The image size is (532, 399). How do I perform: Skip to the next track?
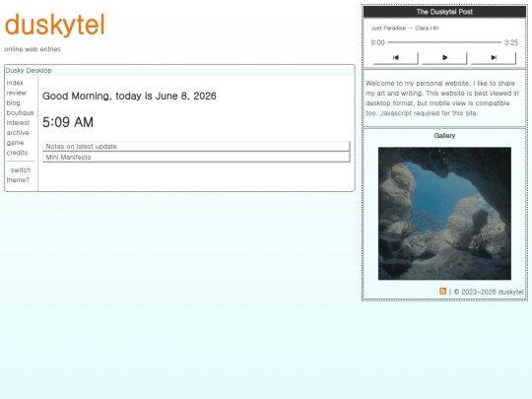(x=494, y=58)
